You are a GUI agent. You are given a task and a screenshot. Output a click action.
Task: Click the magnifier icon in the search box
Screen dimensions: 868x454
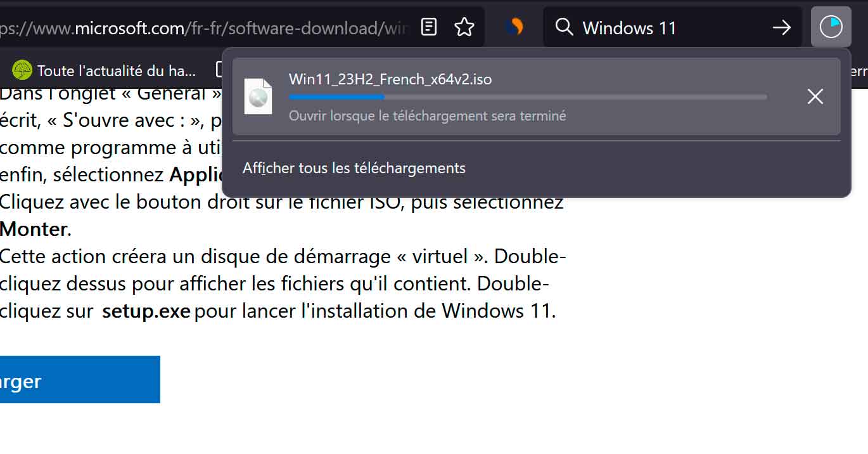click(x=564, y=27)
